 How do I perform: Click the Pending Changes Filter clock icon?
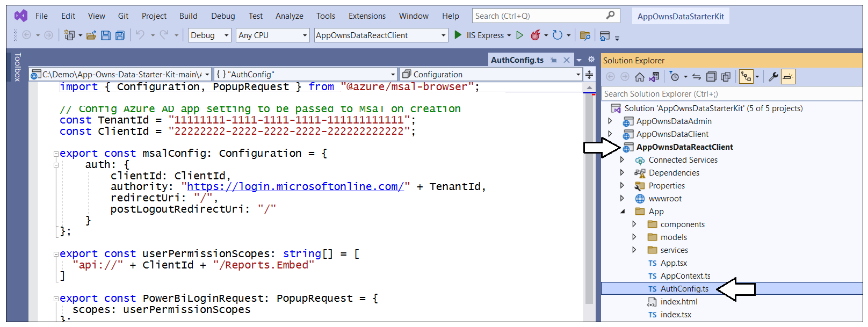pos(675,77)
